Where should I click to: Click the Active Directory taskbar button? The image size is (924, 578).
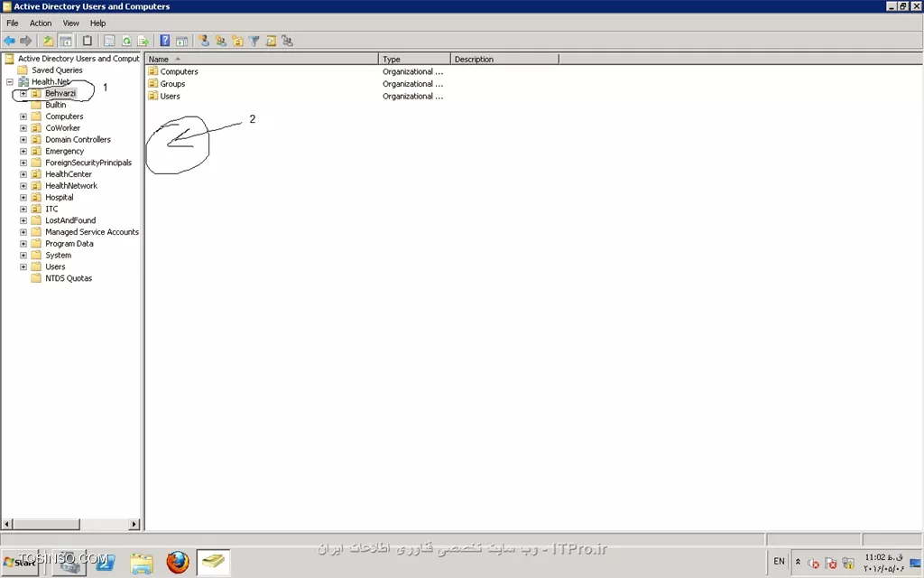click(213, 562)
